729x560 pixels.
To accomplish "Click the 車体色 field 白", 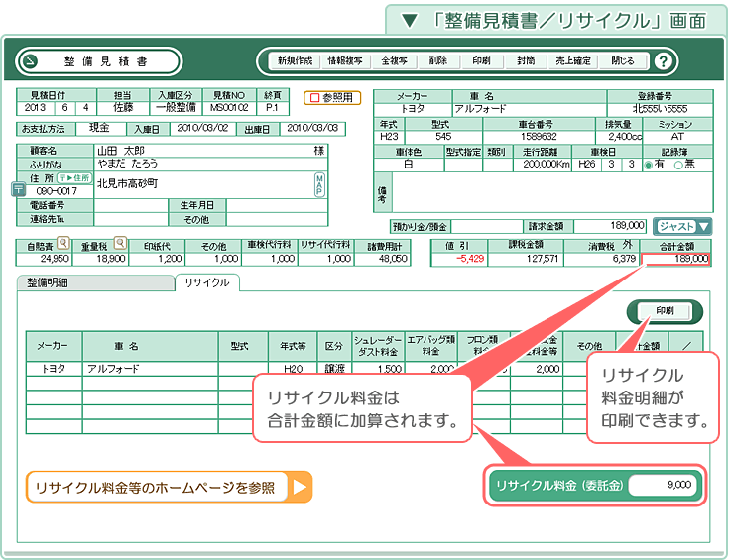I will [x=409, y=165].
